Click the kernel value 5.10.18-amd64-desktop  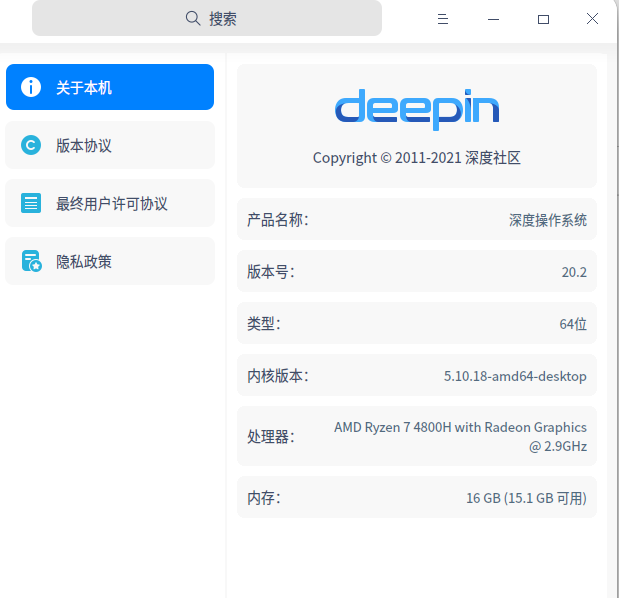pos(515,376)
